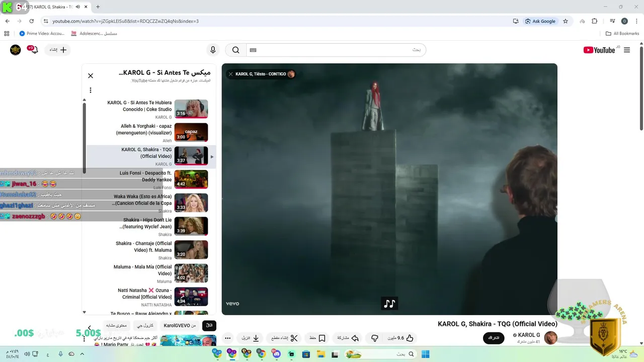Click the Ask Google button

pyautogui.click(x=540, y=21)
